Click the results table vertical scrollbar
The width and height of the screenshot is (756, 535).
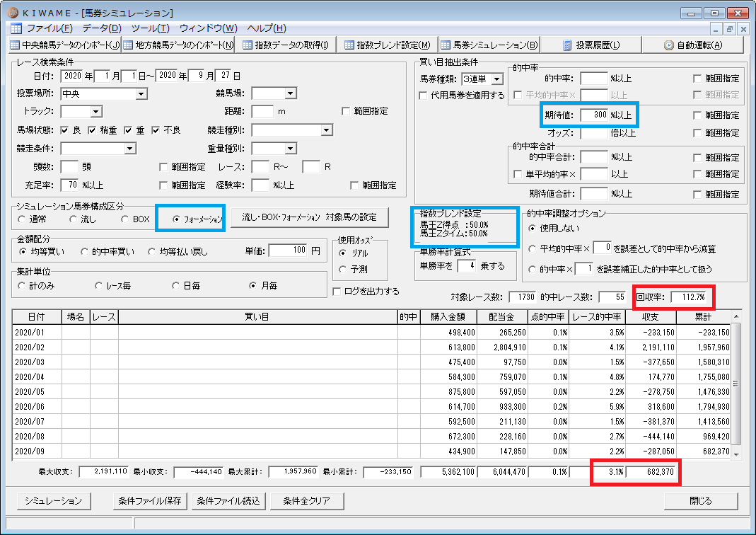pyautogui.click(x=735, y=383)
